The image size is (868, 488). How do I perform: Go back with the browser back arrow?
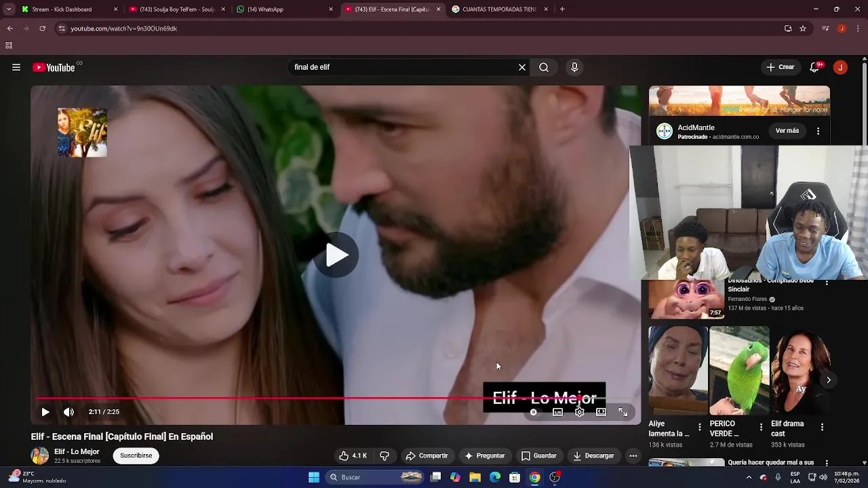[x=9, y=28]
